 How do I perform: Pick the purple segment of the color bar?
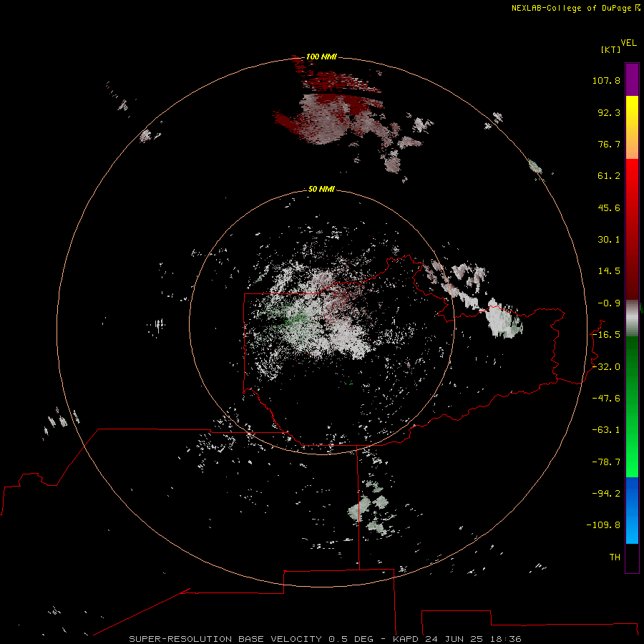pyautogui.click(x=632, y=79)
